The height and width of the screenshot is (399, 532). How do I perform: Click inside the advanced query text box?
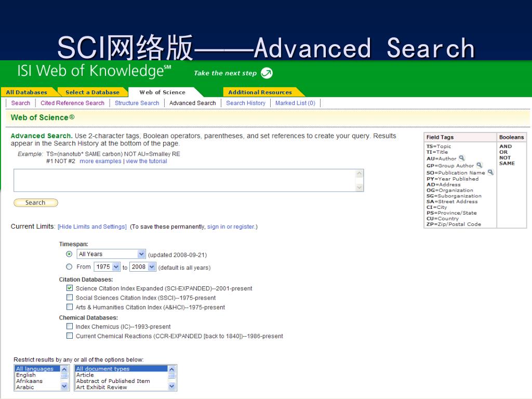pos(185,180)
